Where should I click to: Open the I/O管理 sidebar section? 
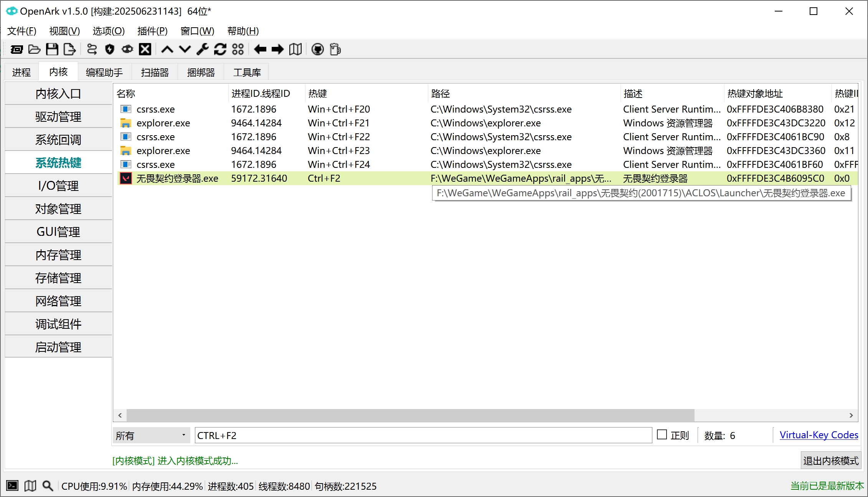pos(58,186)
